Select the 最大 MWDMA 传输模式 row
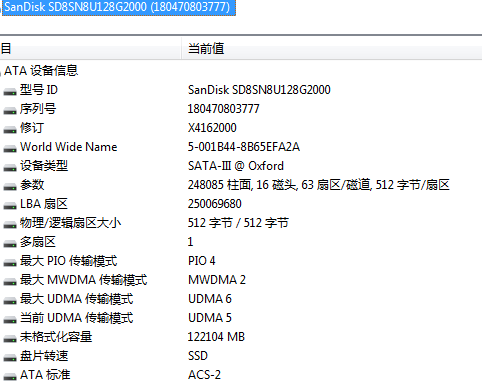 [241, 280]
